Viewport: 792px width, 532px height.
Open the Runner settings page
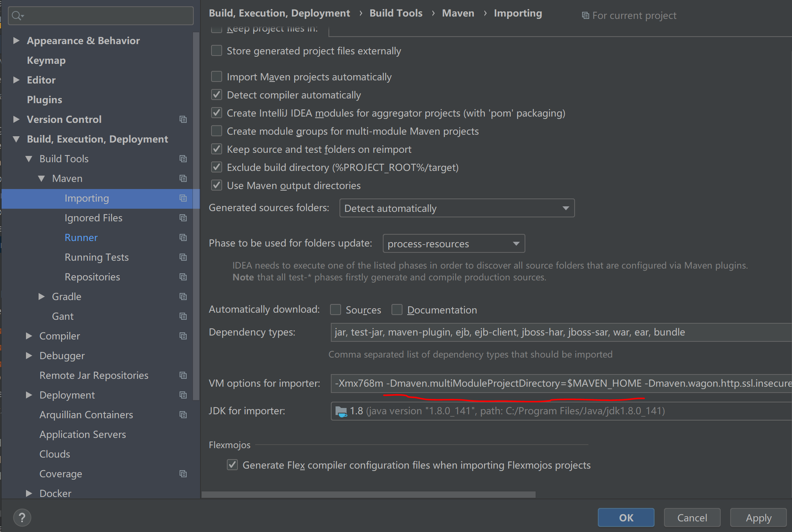(81, 237)
